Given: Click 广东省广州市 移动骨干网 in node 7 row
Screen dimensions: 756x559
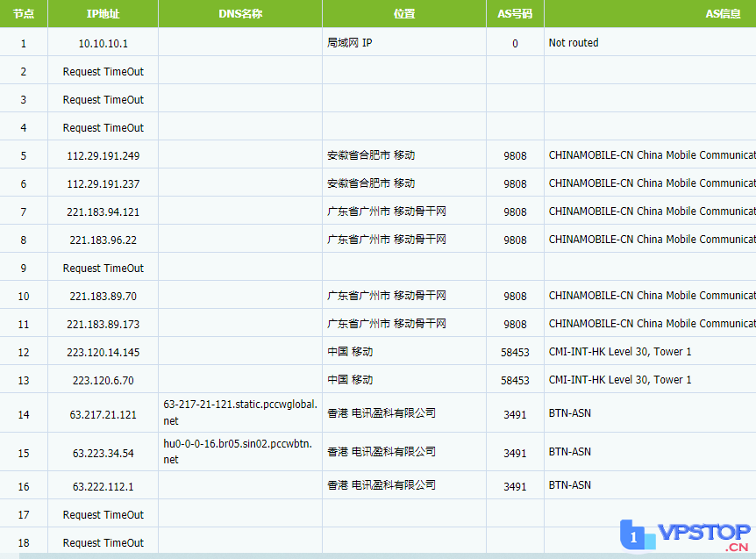Looking at the screenshot, I should (x=386, y=211).
